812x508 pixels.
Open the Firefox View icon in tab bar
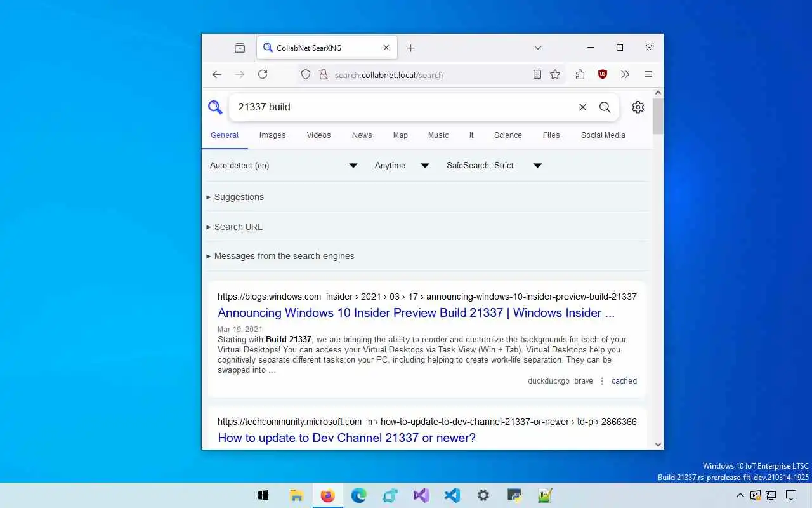(x=239, y=48)
